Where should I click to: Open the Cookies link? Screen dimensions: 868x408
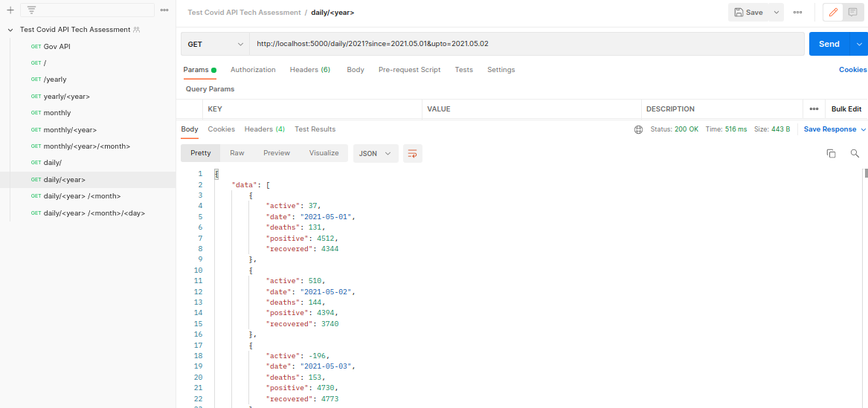coord(852,70)
